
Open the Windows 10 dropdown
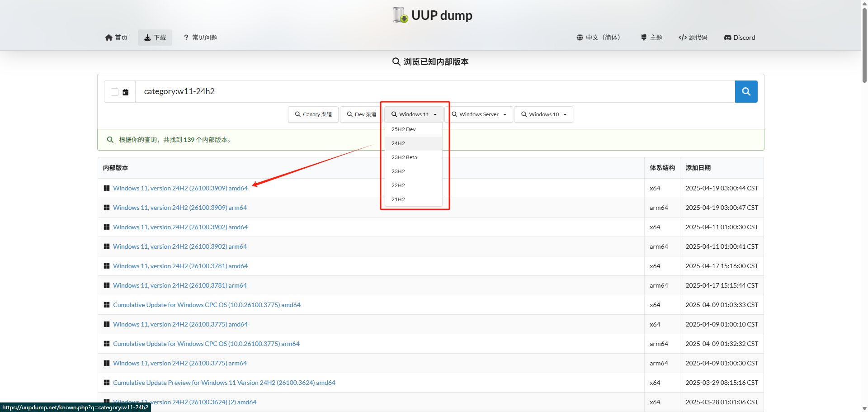543,114
